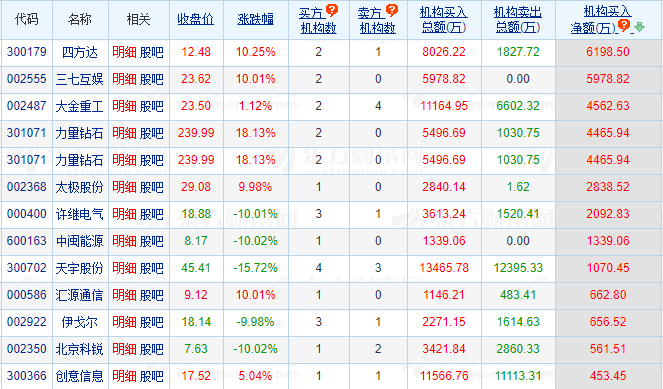This screenshot has height=389, width=663.
Task: Sort by 机构买入总额(万) column header
Action: pos(444,19)
